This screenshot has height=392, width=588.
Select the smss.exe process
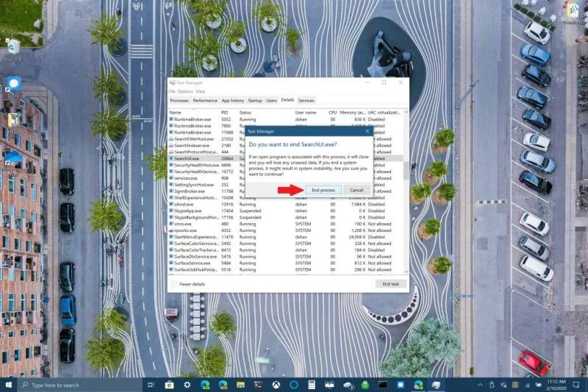[286, 224]
